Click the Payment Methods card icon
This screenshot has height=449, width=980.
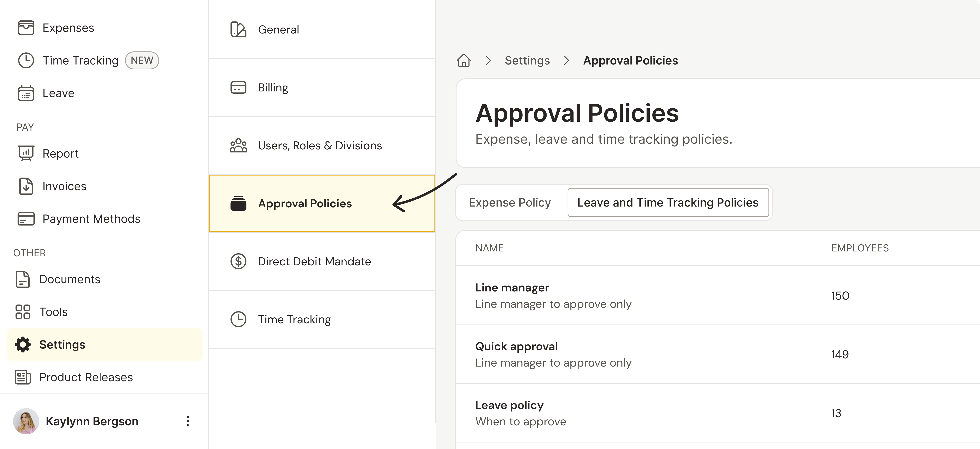click(26, 219)
